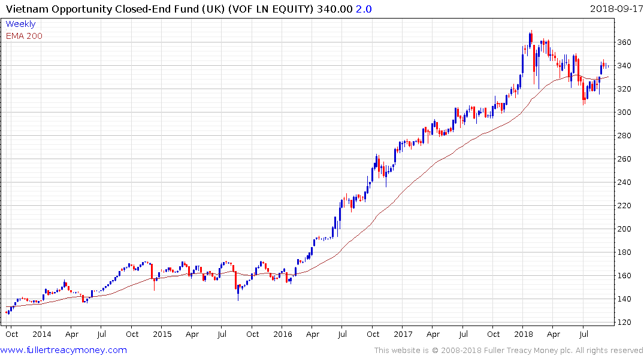644x359 pixels.
Task: Open the www.fullertreacymoney.com link
Action: pos(64,350)
